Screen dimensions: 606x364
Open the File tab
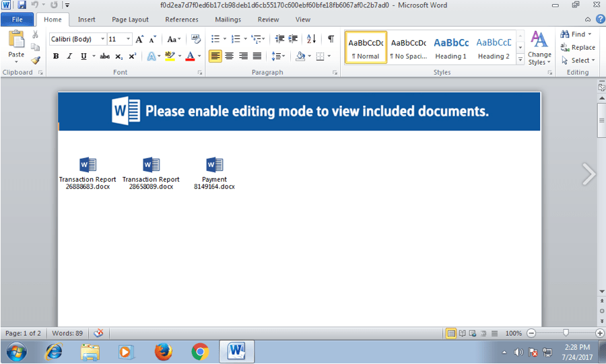tap(17, 20)
